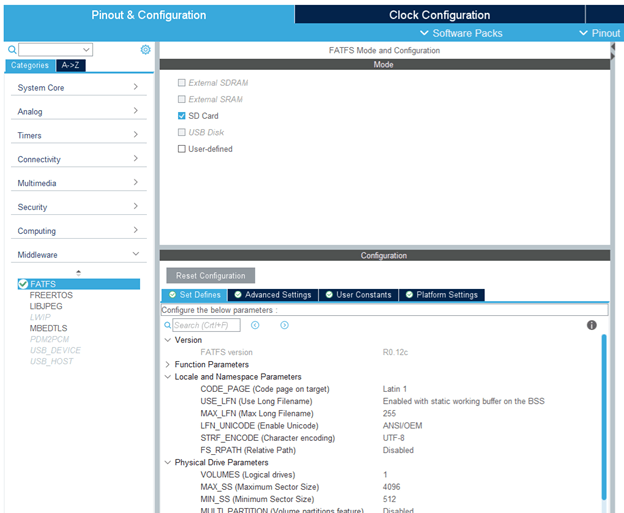Viewport: 624px width, 513px height.
Task: Tick the External SRAM checkbox
Action: pos(181,99)
